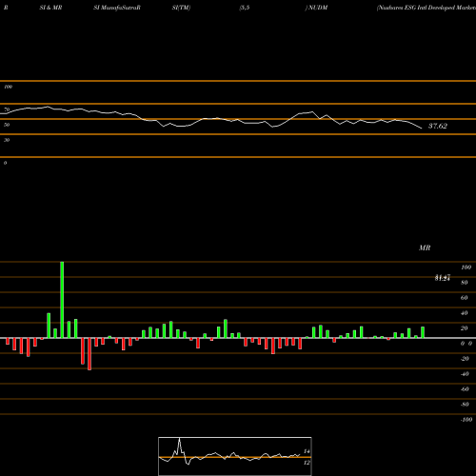Click the tallest green MR bar
This screenshot has height=476, width=476.
(62, 300)
